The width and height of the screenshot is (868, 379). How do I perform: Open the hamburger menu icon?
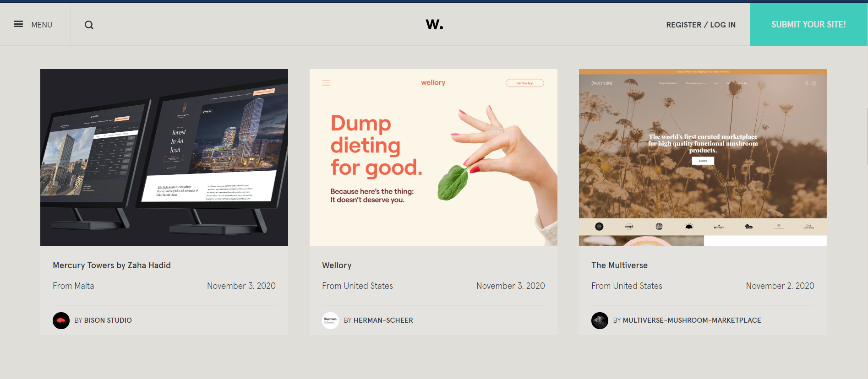coord(18,24)
